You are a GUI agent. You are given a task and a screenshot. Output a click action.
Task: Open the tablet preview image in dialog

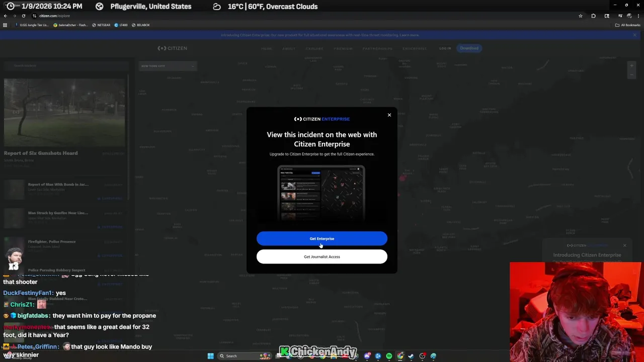click(x=321, y=193)
